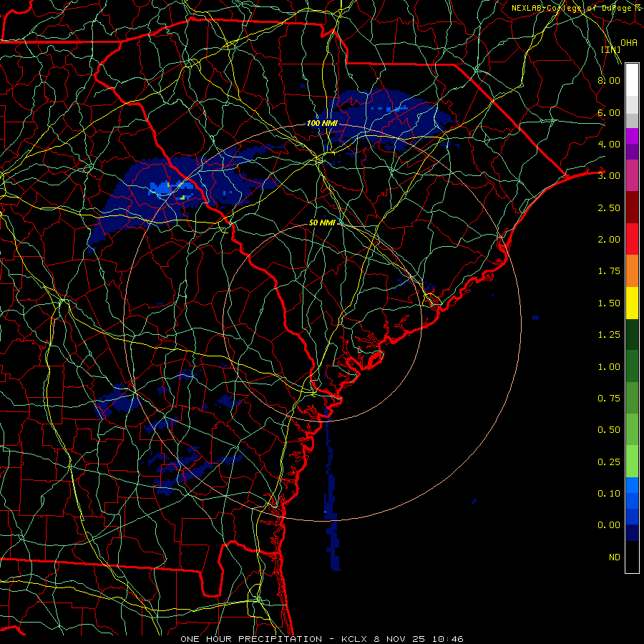The height and width of the screenshot is (644, 644).
Task: Click the '100 NMI' range ring label
Action: pyautogui.click(x=322, y=123)
